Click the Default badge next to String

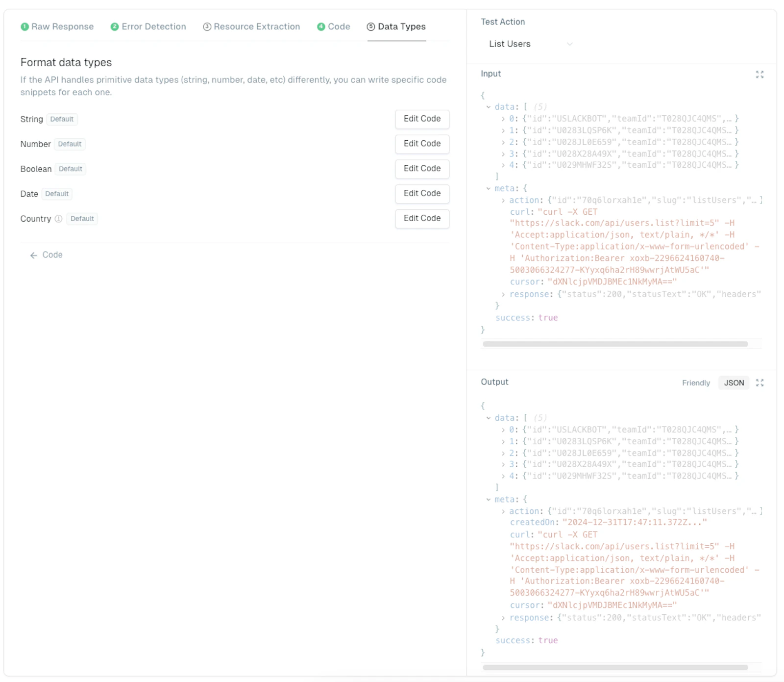coord(62,119)
